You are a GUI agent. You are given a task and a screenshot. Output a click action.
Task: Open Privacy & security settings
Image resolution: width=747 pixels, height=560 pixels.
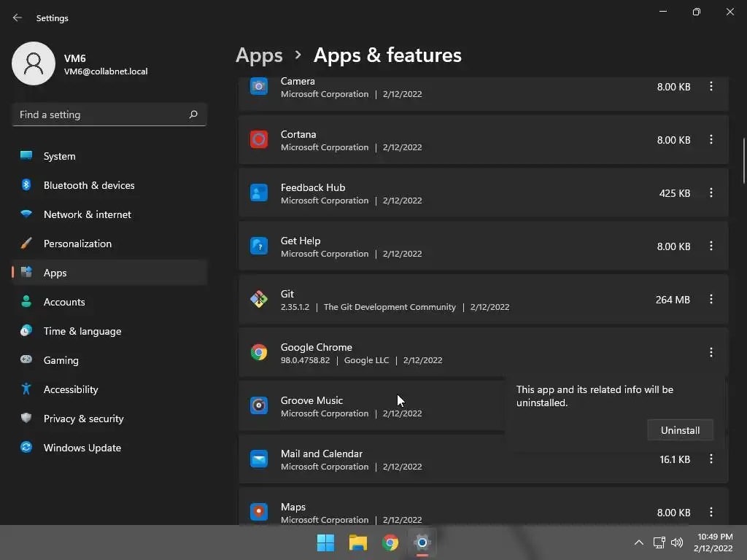(109, 419)
